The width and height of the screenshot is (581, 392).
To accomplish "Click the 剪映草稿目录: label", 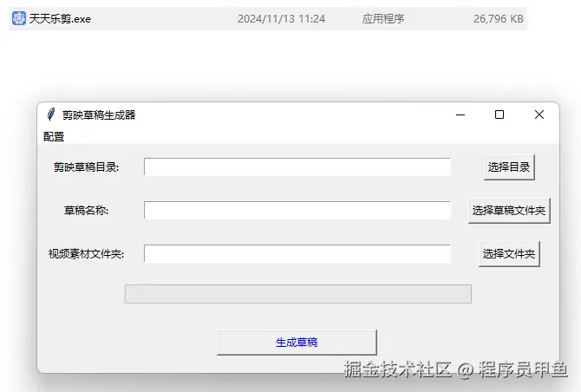I will pos(86,167).
